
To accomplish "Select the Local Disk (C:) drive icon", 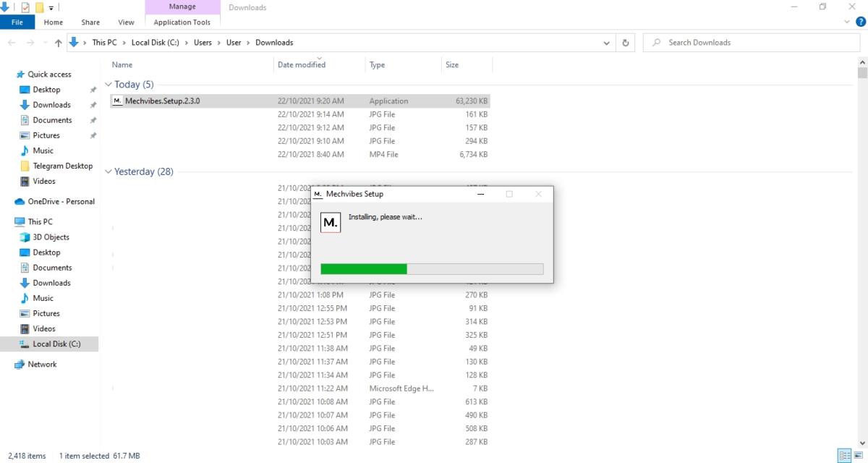I will [x=25, y=344].
